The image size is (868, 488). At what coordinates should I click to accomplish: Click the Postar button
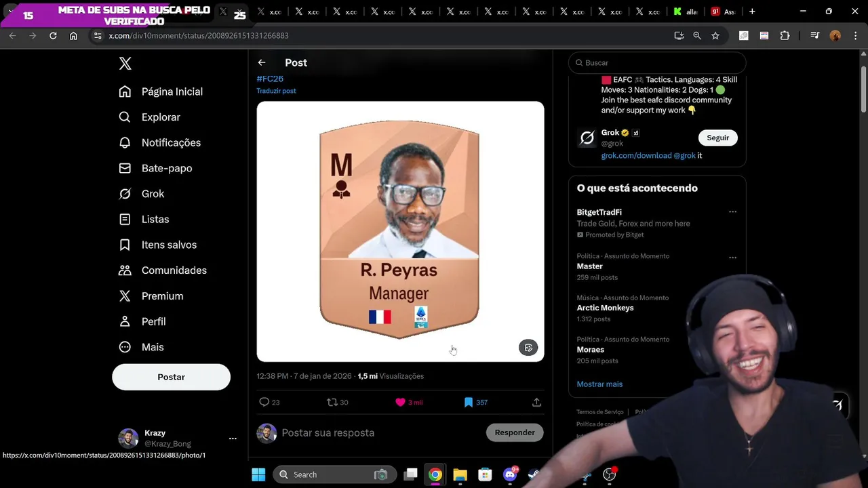click(171, 377)
